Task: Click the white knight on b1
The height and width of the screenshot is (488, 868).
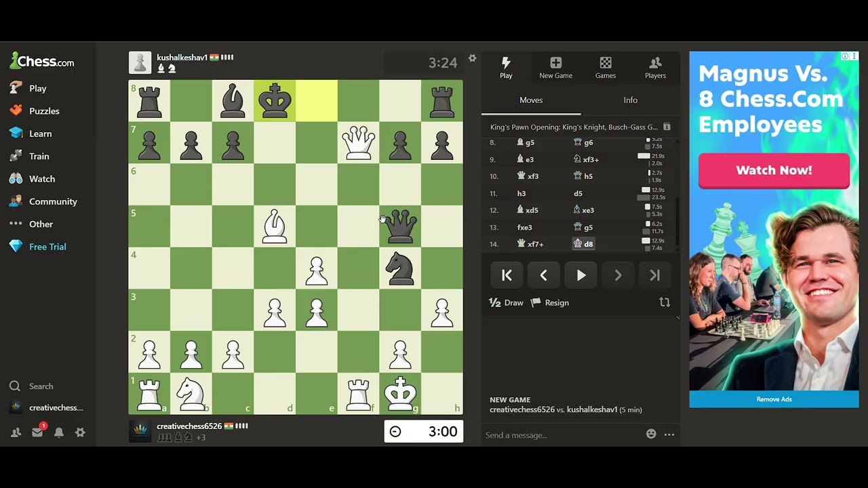Action: tap(191, 394)
